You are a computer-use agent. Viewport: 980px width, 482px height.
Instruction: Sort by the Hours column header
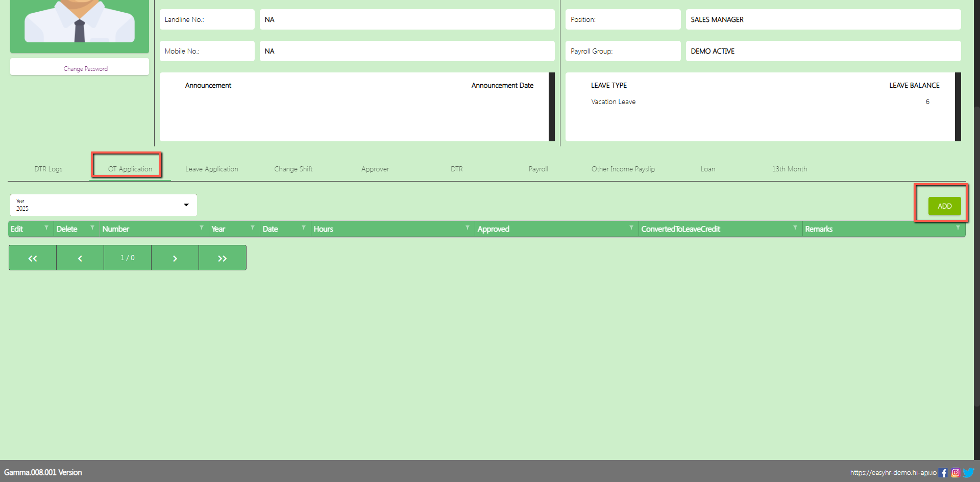(324, 229)
